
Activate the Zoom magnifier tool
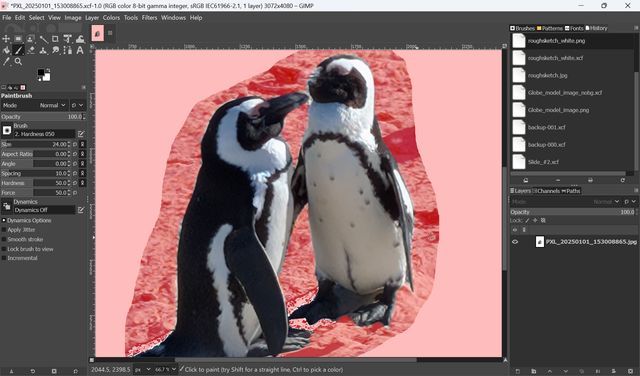tap(18, 62)
